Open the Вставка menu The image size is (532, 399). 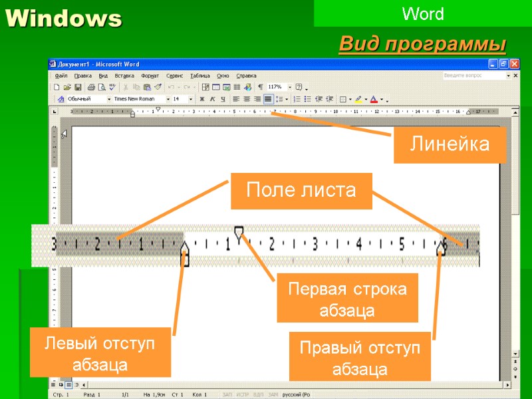124,76
